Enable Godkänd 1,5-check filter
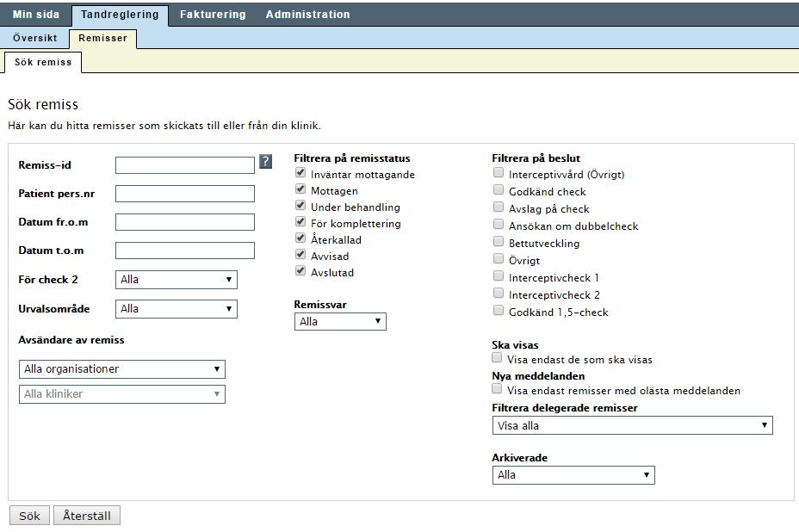Screen dimensions: 799x532 pos(499,310)
